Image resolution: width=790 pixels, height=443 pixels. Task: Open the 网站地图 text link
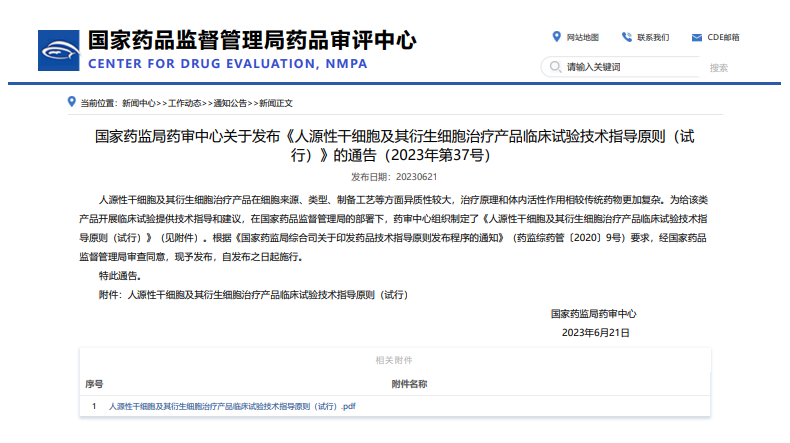pyautogui.click(x=582, y=38)
